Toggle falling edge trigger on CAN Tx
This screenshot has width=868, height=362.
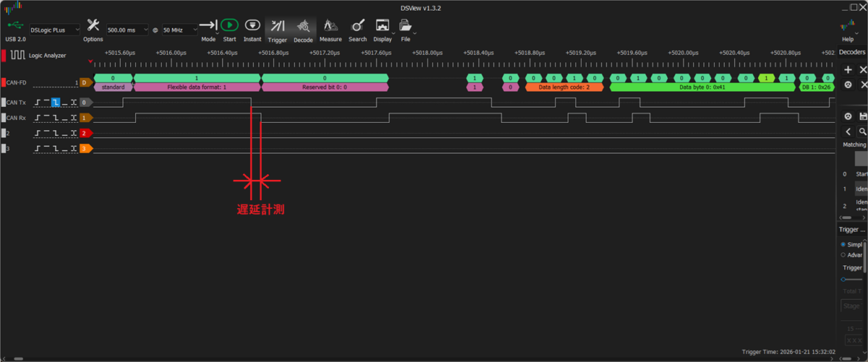pos(55,103)
